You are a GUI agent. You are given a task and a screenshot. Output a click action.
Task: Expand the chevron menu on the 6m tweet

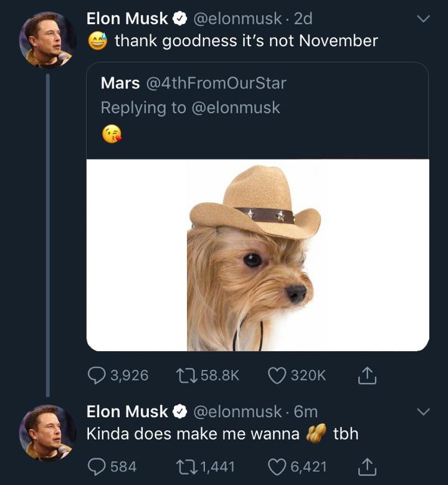coord(423,412)
